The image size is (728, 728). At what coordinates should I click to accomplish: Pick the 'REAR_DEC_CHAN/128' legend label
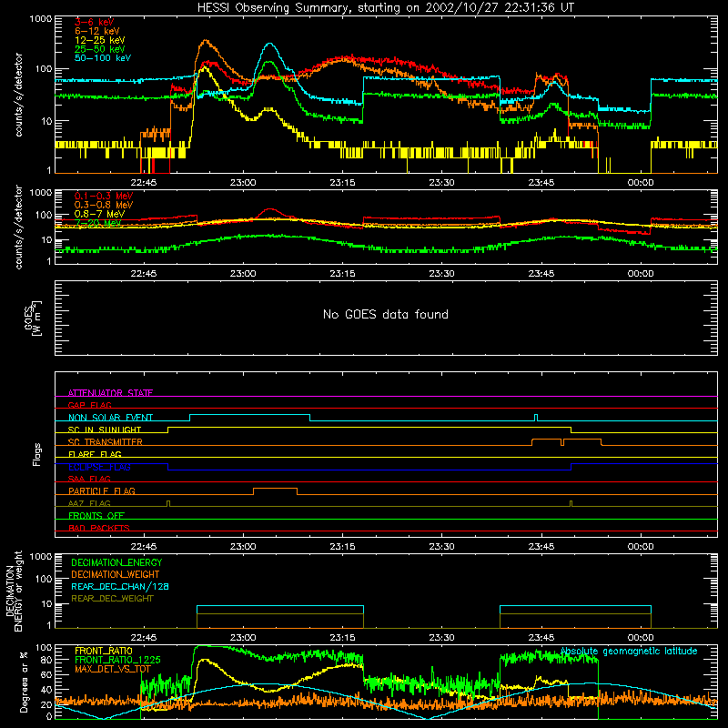[x=120, y=586]
